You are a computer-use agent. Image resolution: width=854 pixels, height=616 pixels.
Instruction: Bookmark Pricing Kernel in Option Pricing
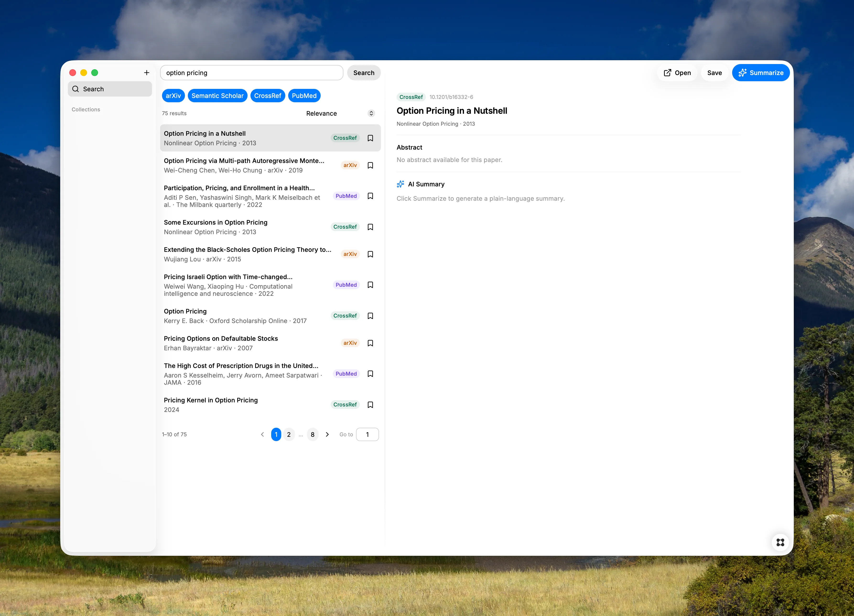tap(370, 405)
